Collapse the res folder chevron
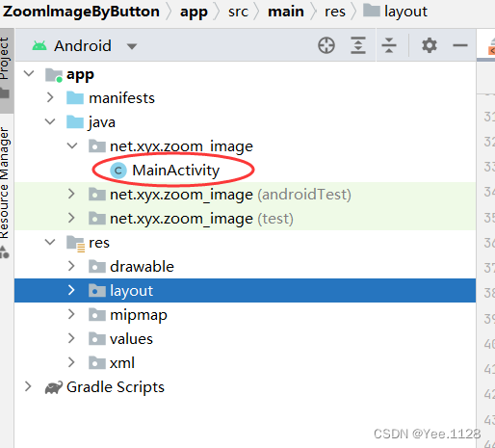Screen dimensions: 495x448 (x=50, y=242)
